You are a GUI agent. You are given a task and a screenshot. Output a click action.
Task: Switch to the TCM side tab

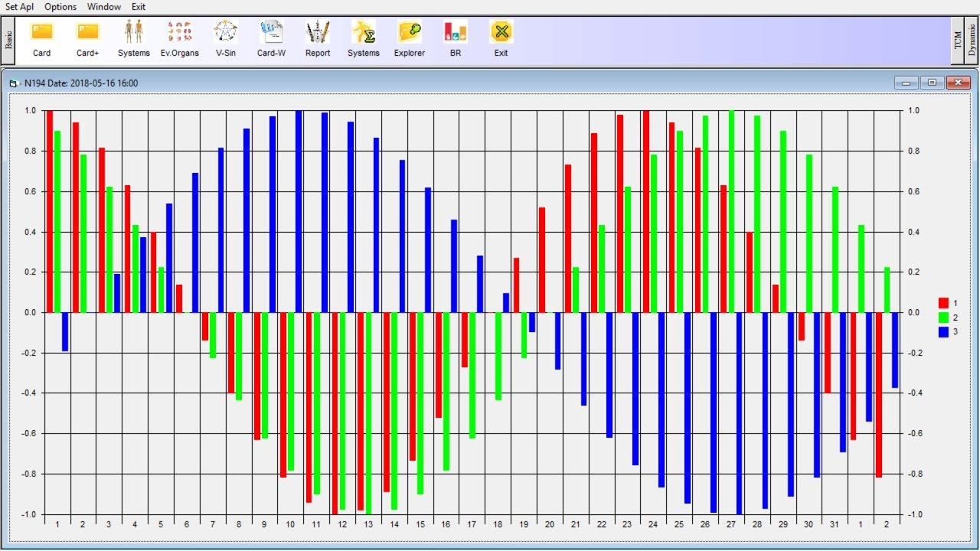point(958,39)
